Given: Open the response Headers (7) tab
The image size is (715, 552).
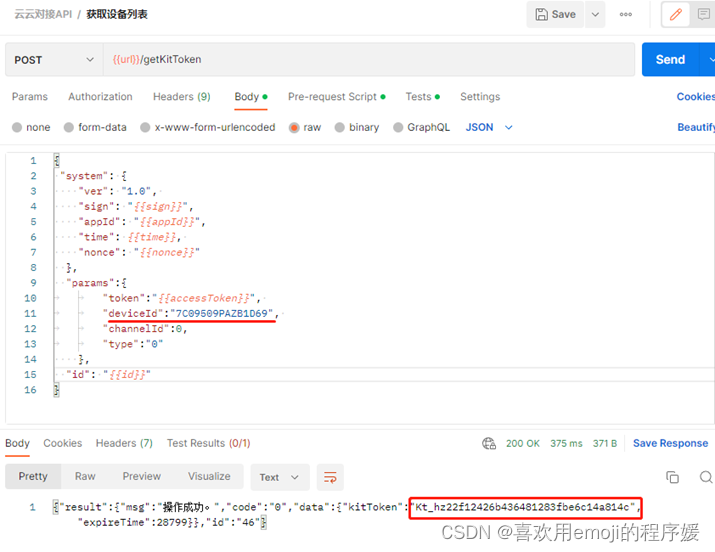Looking at the screenshot, I should pyautogui.click(x=124, y=443).
